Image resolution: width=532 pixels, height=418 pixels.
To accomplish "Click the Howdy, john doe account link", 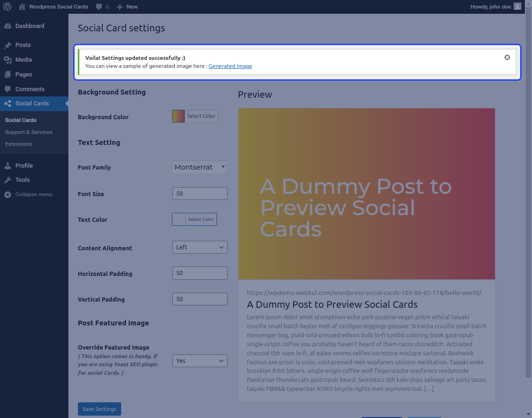I will coord(491,7).
